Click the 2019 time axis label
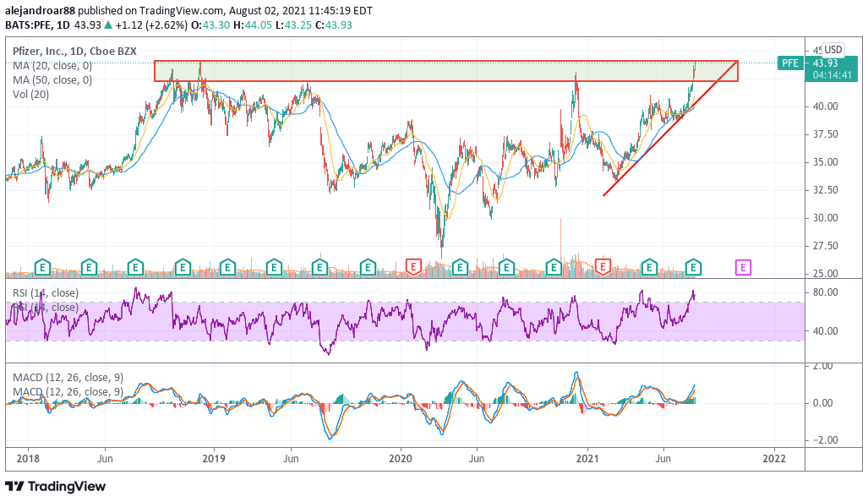The image size is (868, 502). click(x=214, y=459)
